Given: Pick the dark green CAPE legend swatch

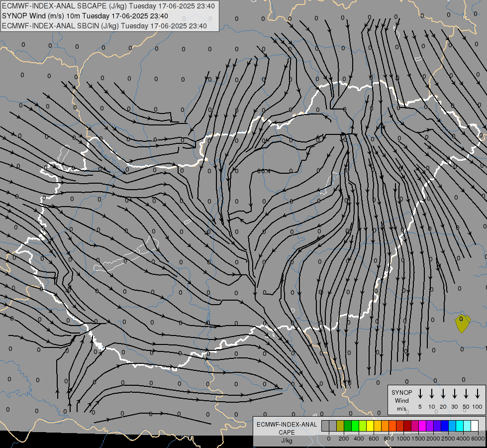Looking at the screenshot, I should [348, 426].
